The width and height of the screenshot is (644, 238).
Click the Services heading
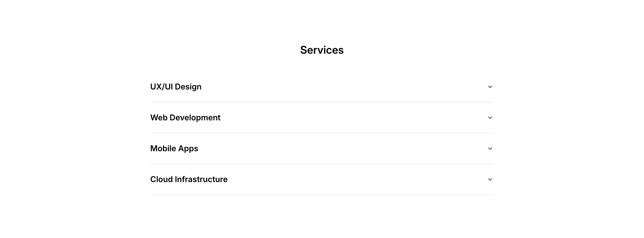tap(322, 50)
